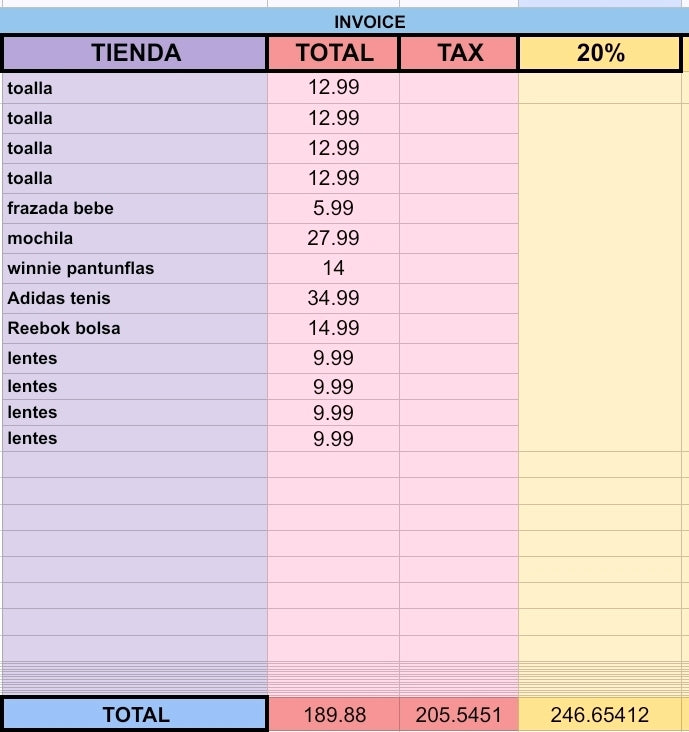The image size is (689, 732).
Task: Select the TIENDA header cell
Action: pyautogui.click(x=135, y=53)
